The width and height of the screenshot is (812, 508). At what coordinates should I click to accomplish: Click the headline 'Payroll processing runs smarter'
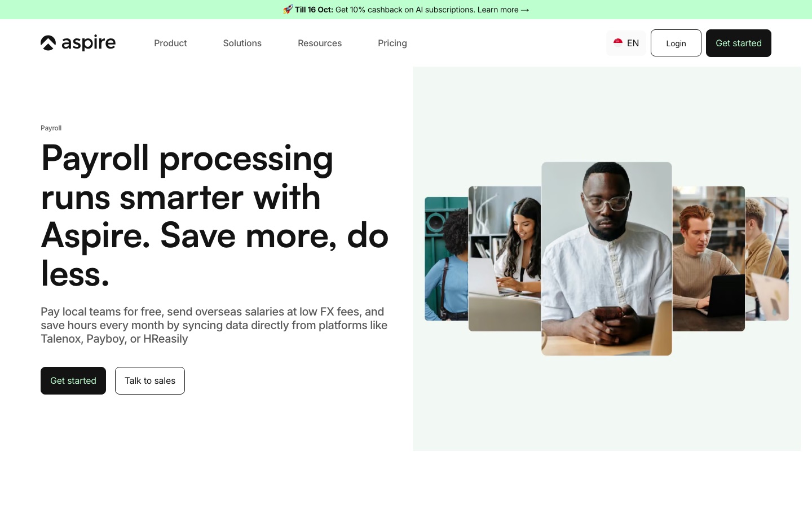click(x=214, y=216)
